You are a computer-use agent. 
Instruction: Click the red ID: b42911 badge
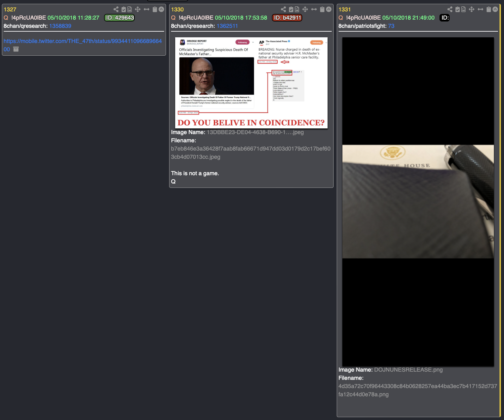(x=287, y=18)
